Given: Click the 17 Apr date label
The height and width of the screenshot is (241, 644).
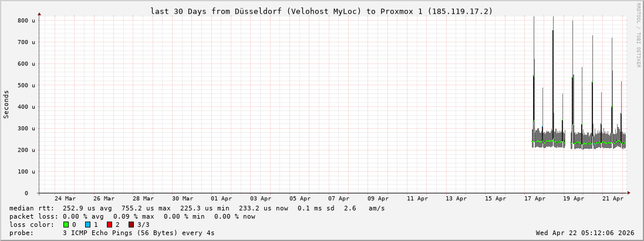Looking at the screenshot, I should click(x=535, y=199).
